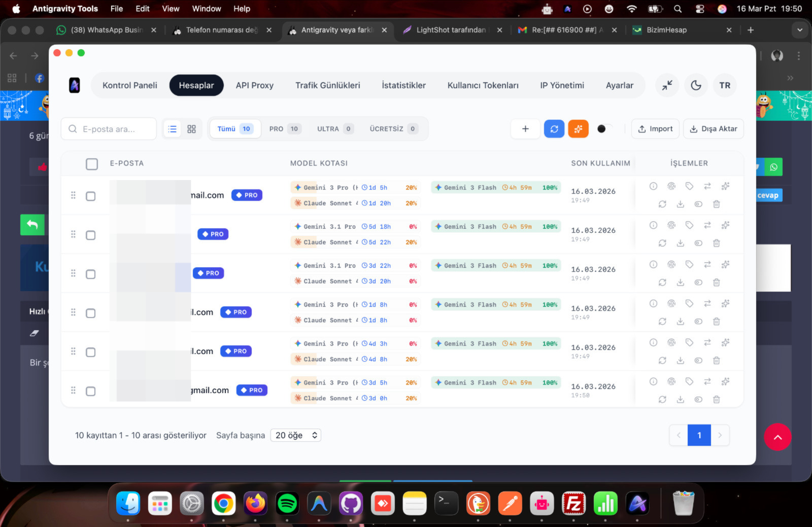Click the orange sparkle warmup icon
Image resolution: width=812 pixels, height=527 pixels.
click(x=579, y=129)
